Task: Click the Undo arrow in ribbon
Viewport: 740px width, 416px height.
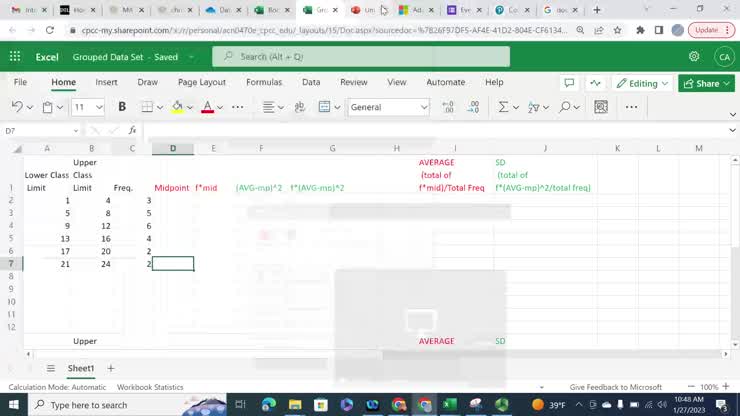Action: 17,107
